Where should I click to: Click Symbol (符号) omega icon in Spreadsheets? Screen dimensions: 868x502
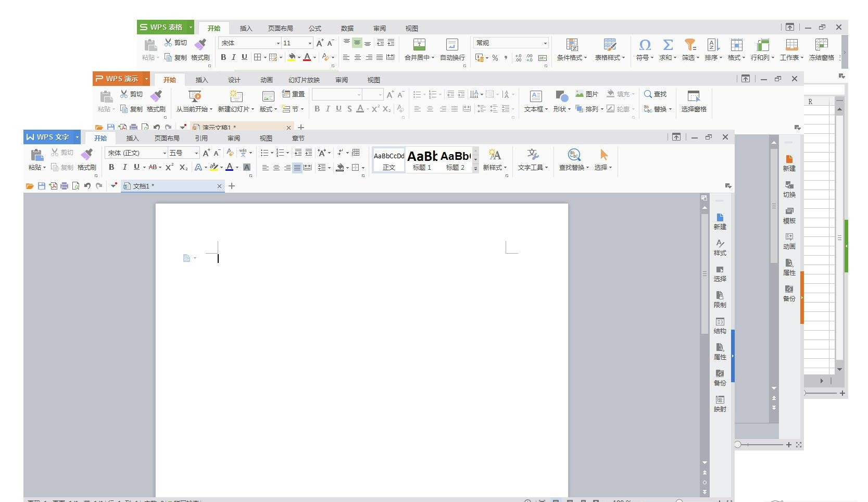(645, 45)
